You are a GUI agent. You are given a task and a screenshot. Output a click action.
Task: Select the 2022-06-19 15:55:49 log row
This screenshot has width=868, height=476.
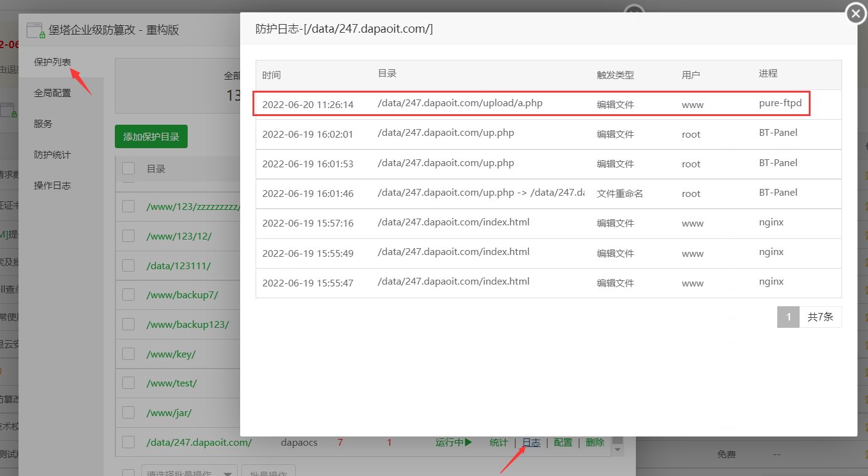pyautogui.click(x=549, y=253)
